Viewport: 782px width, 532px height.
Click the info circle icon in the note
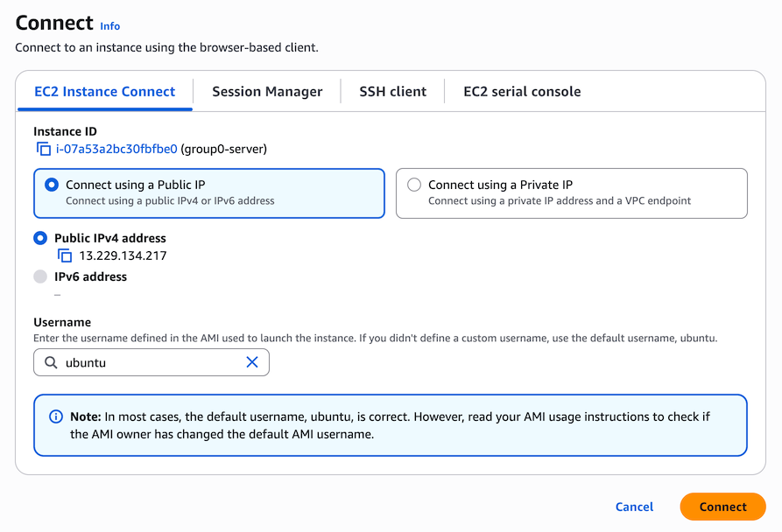coord(56,416)
